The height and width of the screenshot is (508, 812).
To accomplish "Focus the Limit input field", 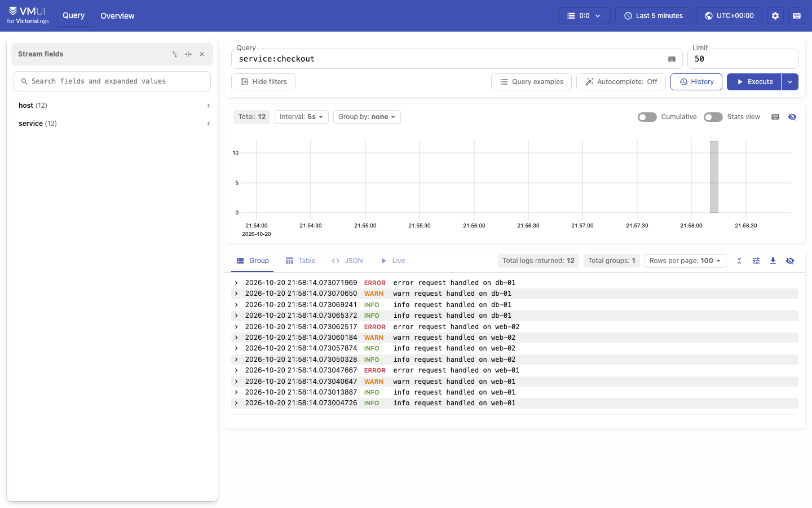I will click(x=743, y=59).
